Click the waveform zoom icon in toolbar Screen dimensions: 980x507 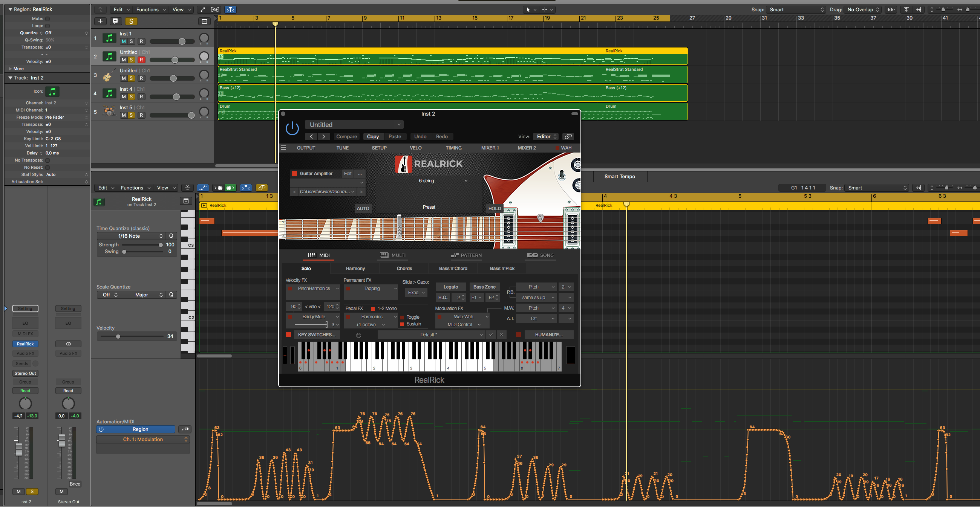click(x=890, y=9)
